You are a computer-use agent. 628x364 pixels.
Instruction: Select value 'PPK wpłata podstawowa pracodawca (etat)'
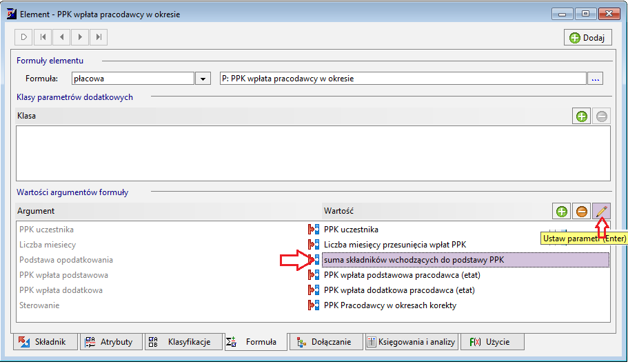coord(402,275)
